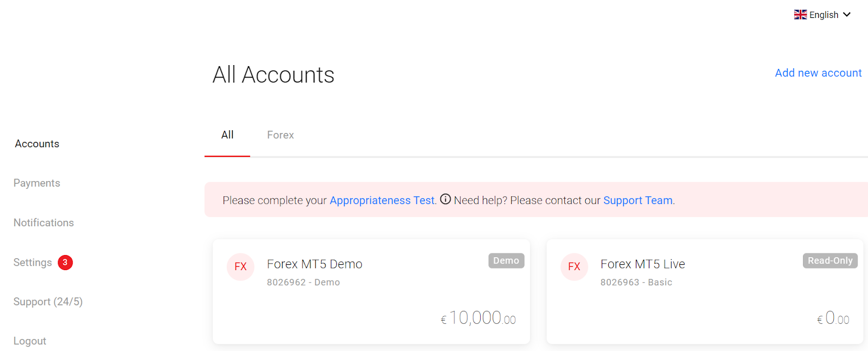Switch to the Forex tab
Image resolution: width=868 pixels, height=351 pixels.
[x=280, y=135]
